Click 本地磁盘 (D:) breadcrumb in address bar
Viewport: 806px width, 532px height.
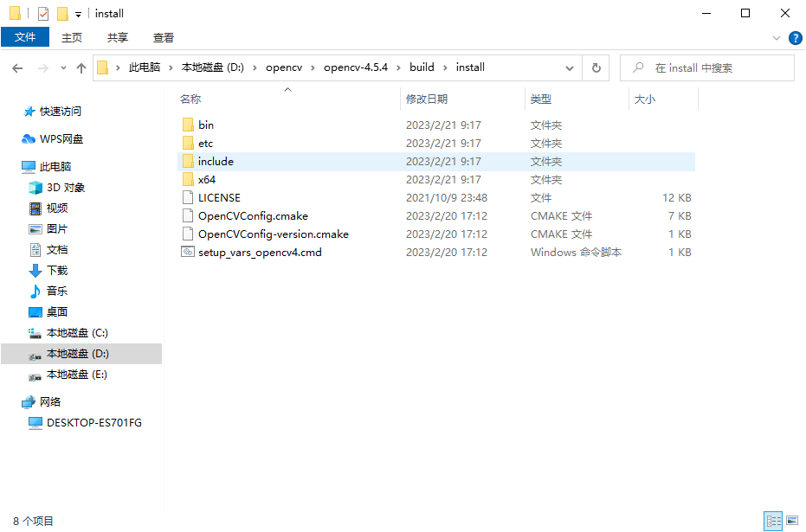pos(213,67)
